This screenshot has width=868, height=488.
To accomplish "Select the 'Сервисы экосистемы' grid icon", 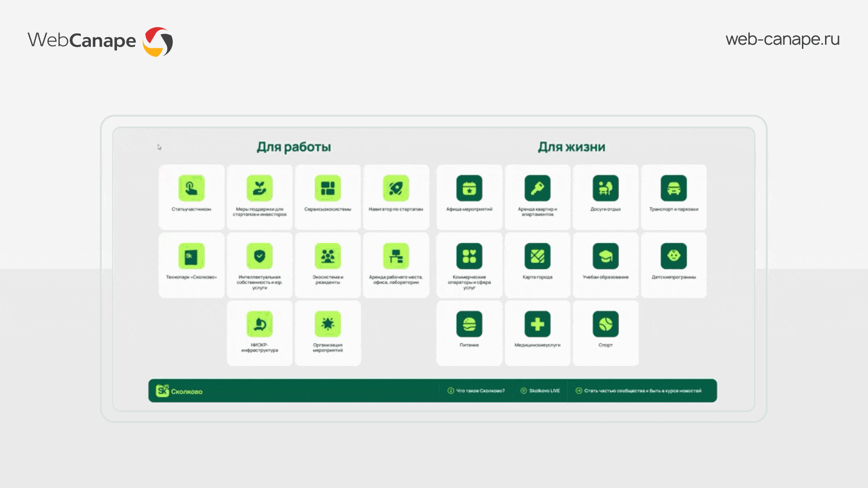I will tap(328, 188).
